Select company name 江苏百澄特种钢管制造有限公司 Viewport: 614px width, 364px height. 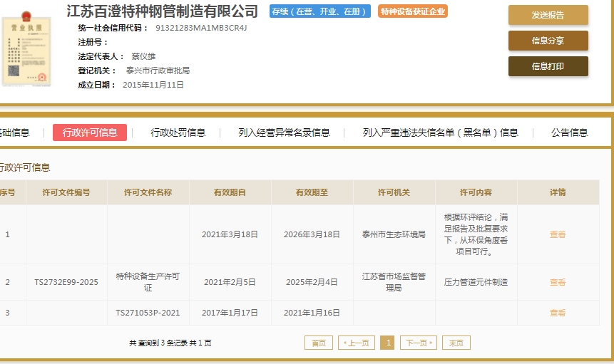pos(162,11)
